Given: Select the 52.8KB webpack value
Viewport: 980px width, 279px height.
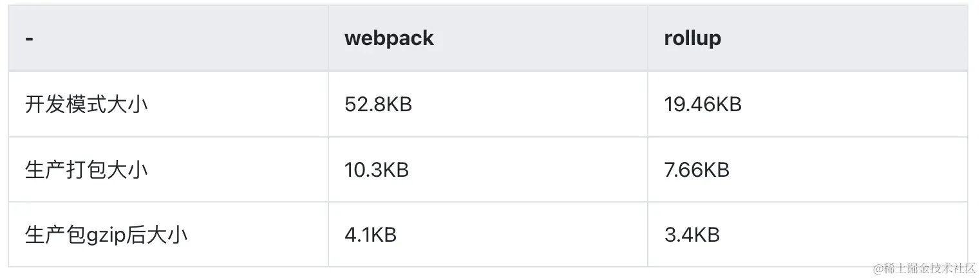Looking at the screenshot, I should 378,105.
